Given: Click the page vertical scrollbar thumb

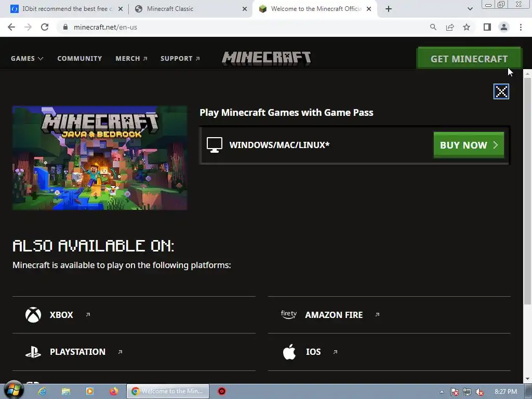Looking at the screenshot, I should (527, 191).
